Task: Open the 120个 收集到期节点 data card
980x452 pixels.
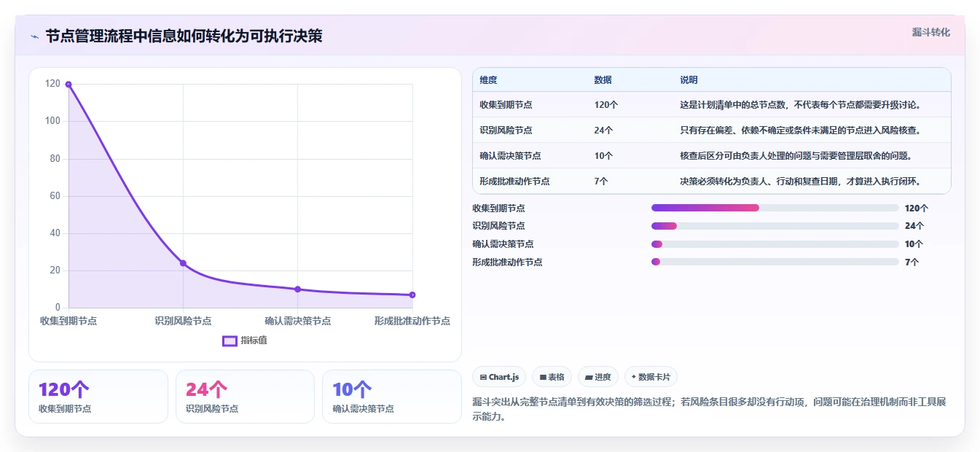Action: 98,397
